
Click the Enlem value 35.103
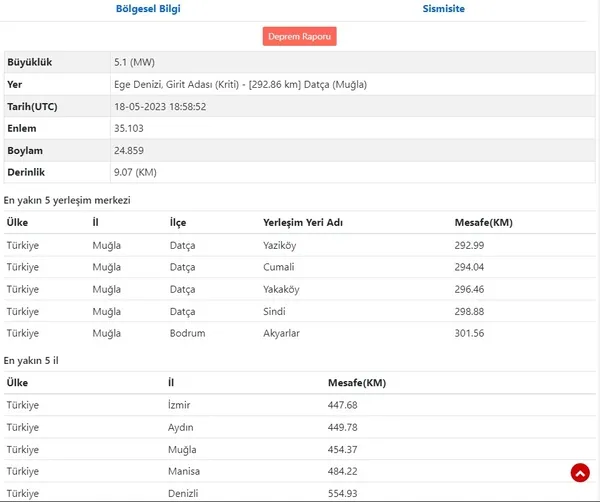coord(132,128)
